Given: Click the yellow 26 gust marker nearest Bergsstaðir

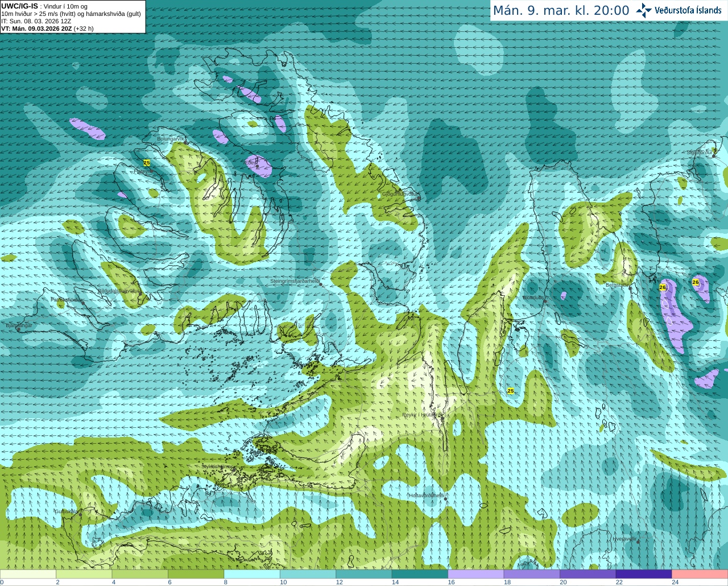Looking at the screenshot, I should (x=663, y=287).
